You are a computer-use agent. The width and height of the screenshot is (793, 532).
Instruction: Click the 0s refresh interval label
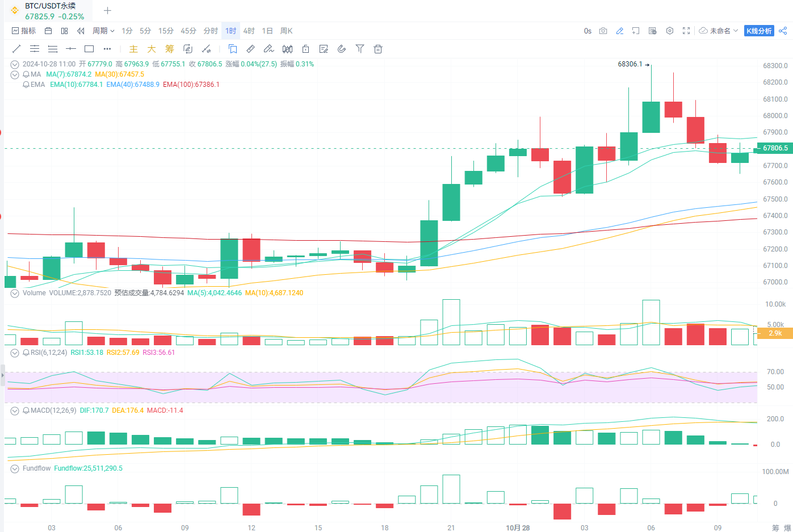(588, 31)
